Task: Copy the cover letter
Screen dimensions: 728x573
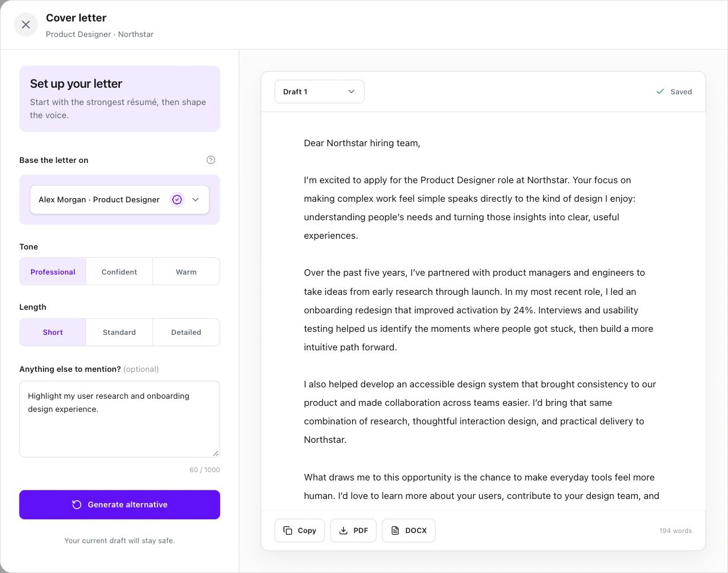Action: (x=300, y=531)
